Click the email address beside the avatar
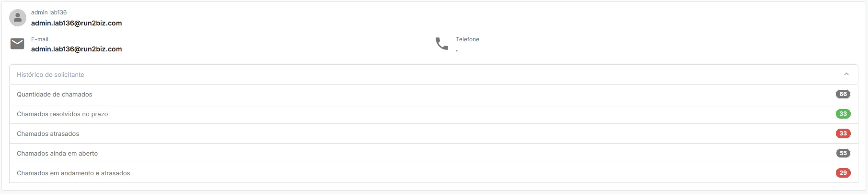The height and width of the screenshot is (194, 868). tap(77, 23)
